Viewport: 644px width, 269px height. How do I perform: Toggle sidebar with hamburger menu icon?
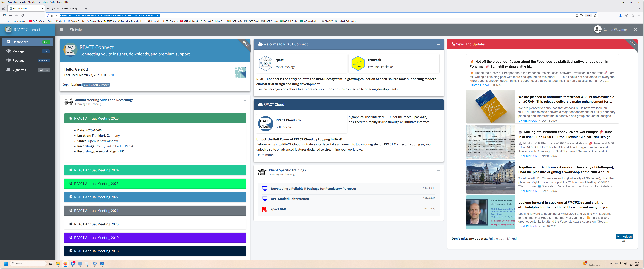(62, 29)
